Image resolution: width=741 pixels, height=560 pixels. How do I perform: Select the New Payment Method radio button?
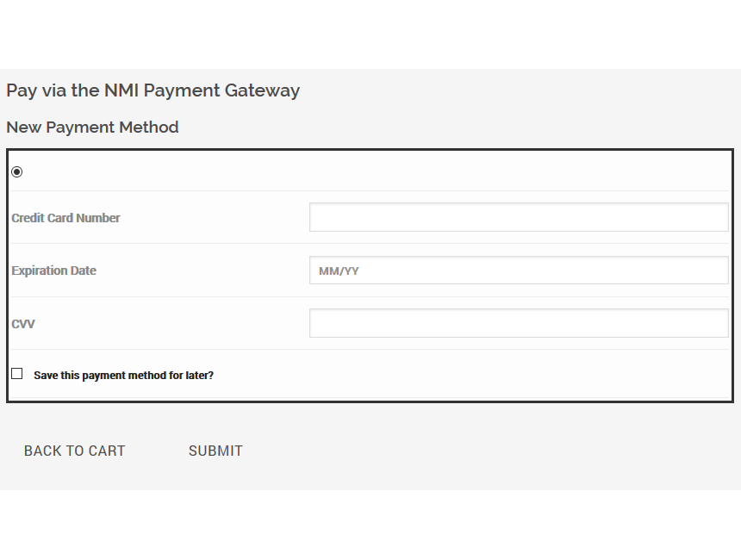(16, 172)
